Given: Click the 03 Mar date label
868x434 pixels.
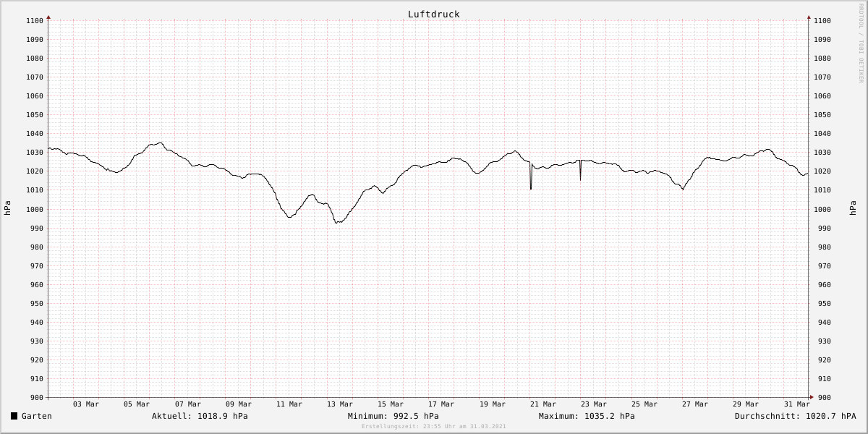Looking at the screenshot, I should (x=86, y=404).
